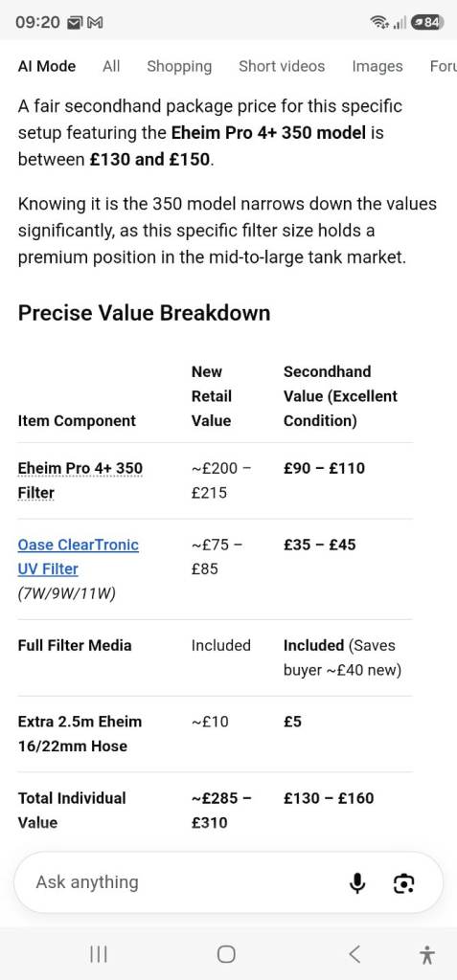Select the Images tab
Viewport: 457px width, 980px height.
click(377, 66)
